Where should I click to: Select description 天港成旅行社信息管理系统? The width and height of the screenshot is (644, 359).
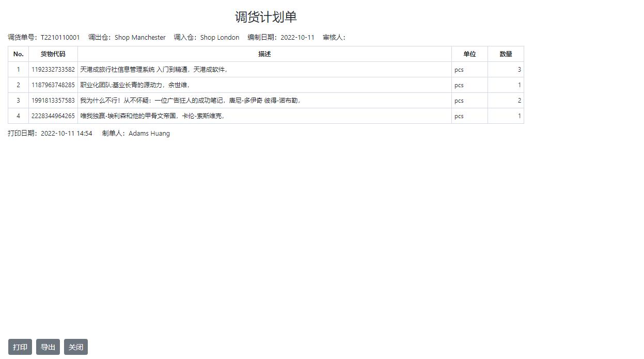click(x=117, y=70)
